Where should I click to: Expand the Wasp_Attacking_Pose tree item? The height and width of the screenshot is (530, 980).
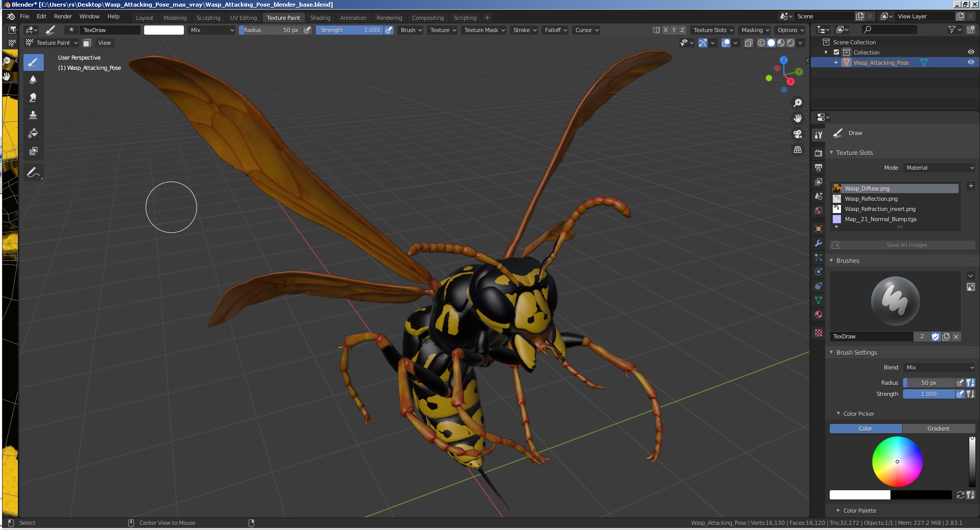[836, 63]
